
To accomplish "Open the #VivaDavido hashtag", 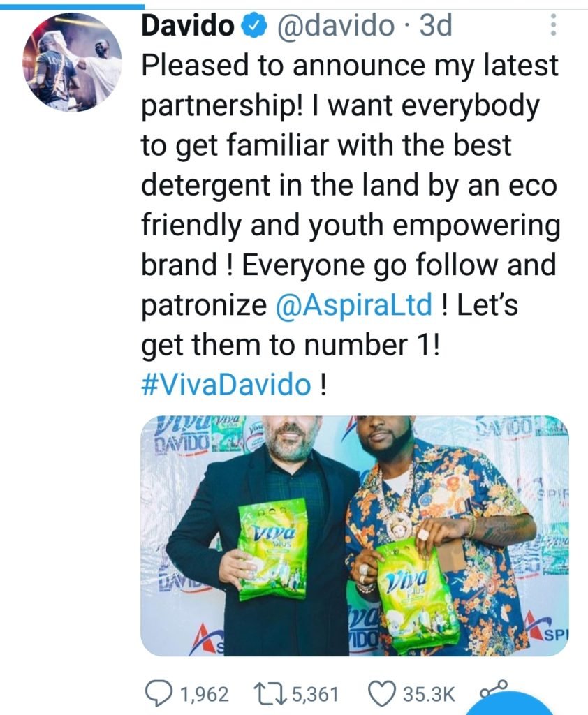I will 226,384.
